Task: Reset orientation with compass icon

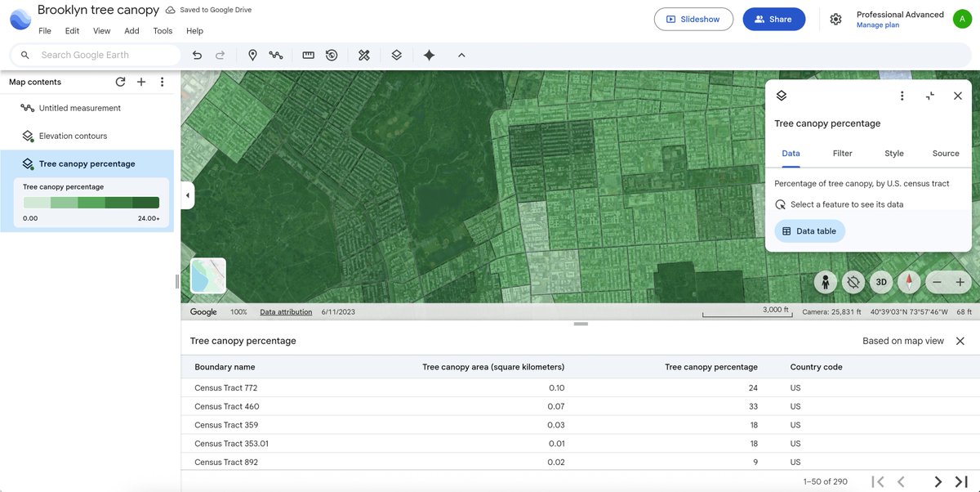Action: (x=909, y=282)
